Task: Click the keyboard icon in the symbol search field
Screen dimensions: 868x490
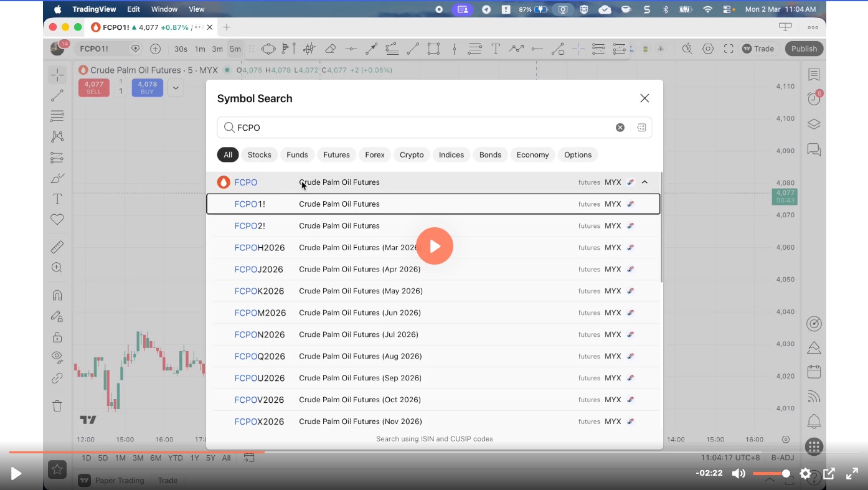Action: click(641, 128)
